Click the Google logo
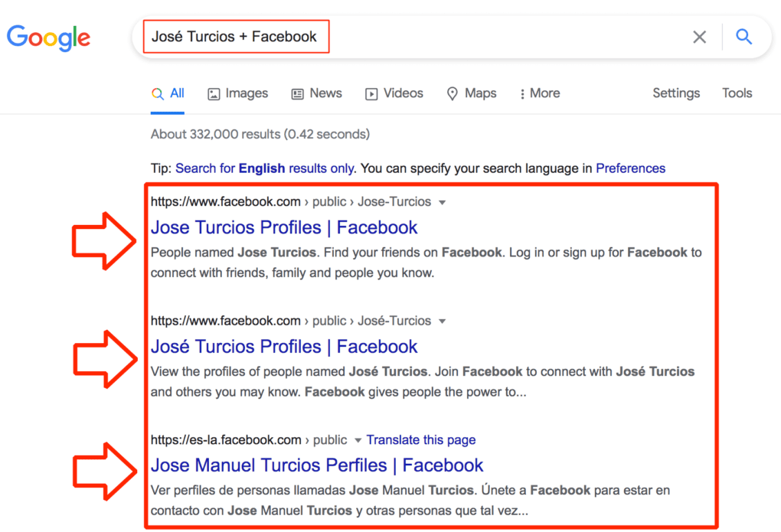781x532 pixels. [48, 38]
